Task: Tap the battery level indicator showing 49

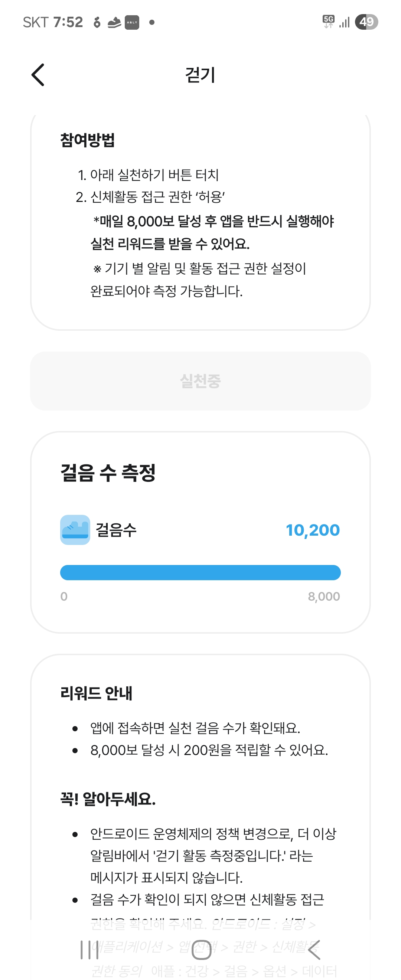Action: click(366, 22)
